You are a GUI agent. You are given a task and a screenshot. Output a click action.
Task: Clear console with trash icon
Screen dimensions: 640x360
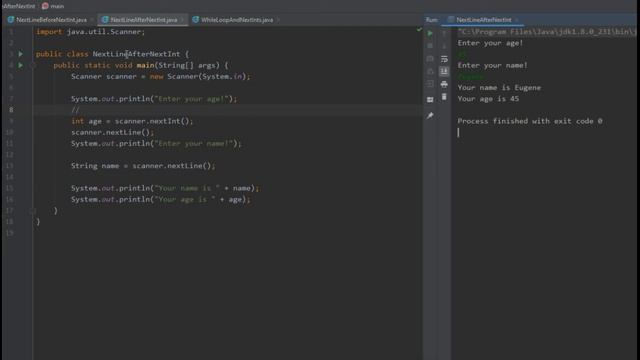click(x=444, y=97)
